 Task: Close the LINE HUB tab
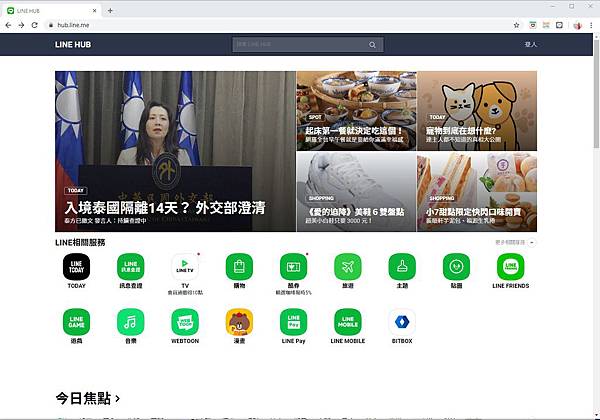95,11
